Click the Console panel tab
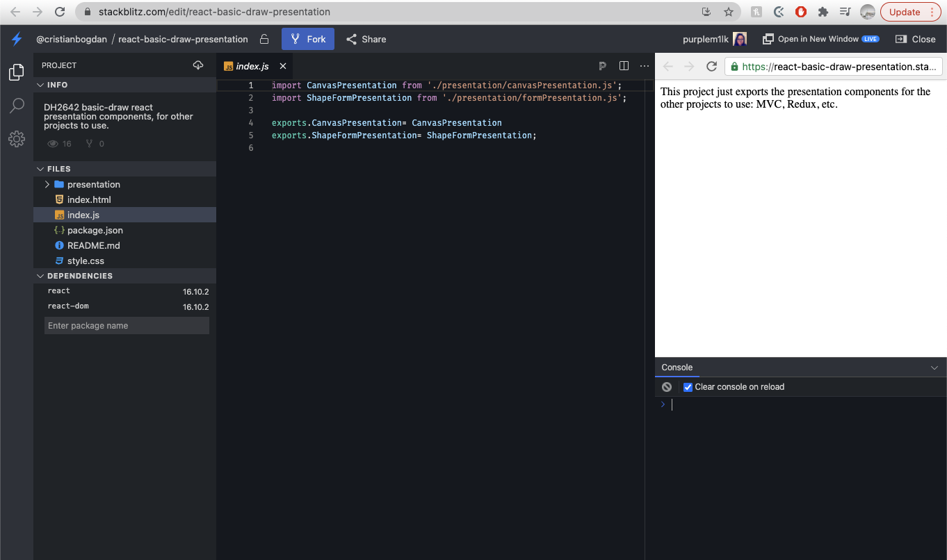The image size is (947, 560). coord(677,367)
